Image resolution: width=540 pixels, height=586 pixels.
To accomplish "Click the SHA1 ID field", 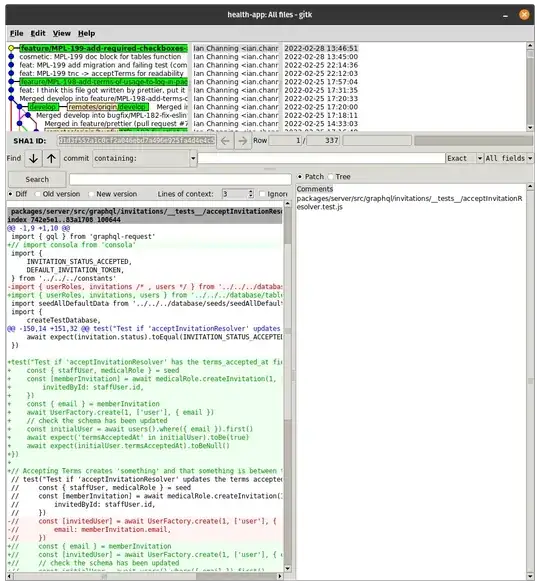I will pos(136,141).
